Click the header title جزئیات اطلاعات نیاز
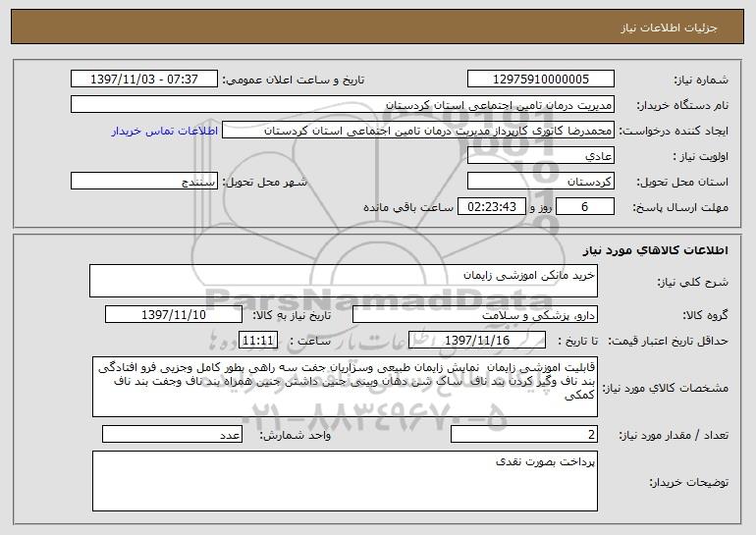Viewport: 756px width, 535px height. [x=669, y=27]
